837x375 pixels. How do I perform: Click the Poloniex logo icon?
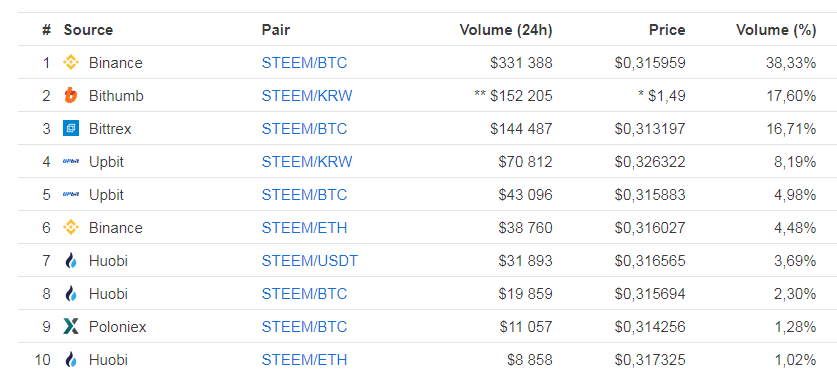tap(71, 326)
